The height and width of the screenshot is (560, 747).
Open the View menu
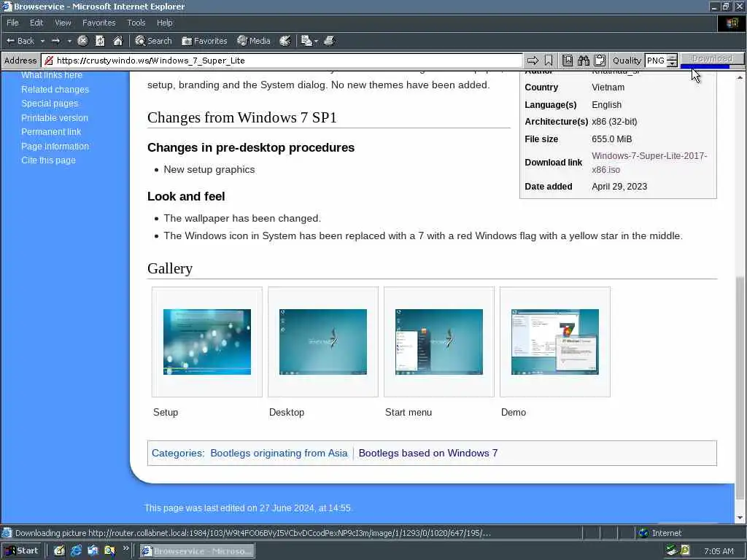coord(63,23)
